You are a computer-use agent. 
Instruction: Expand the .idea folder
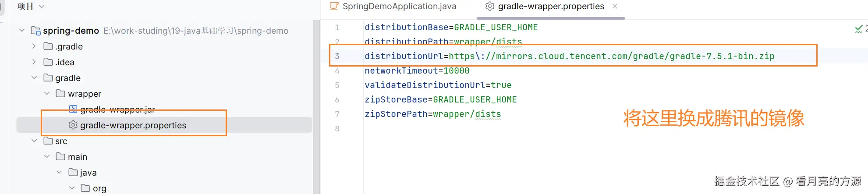(x=34, y=62)
